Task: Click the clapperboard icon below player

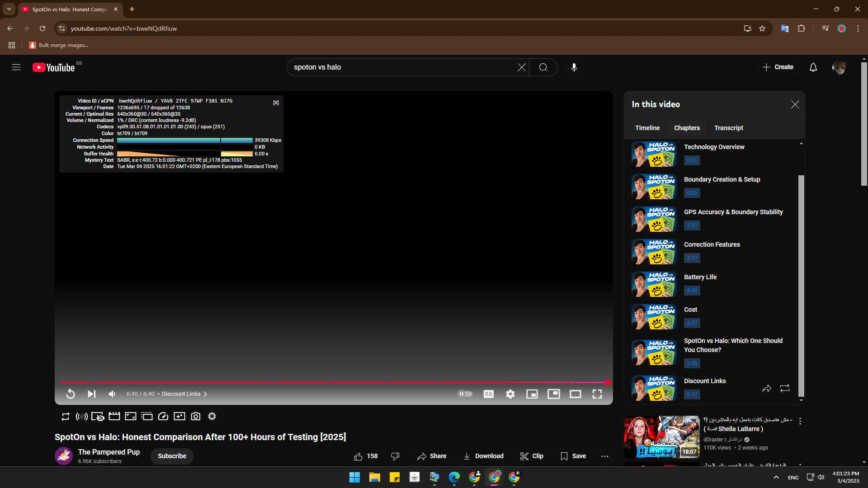Action: point(114,417)
